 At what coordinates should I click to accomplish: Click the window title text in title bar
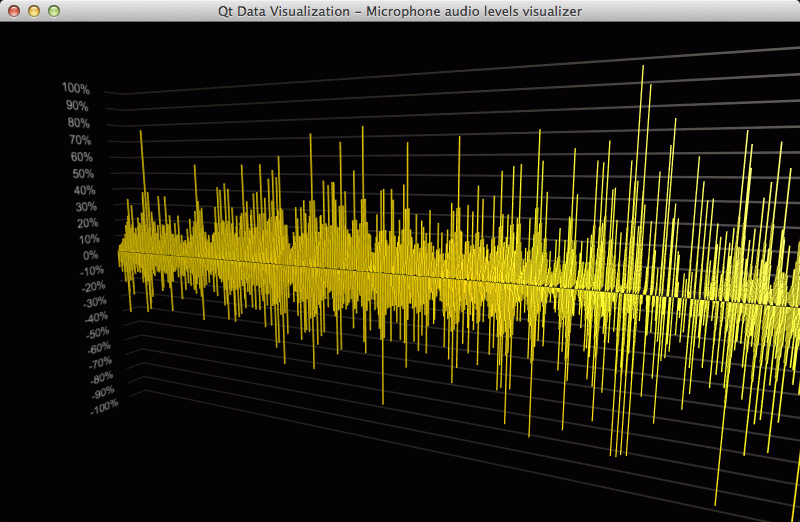tap(400, 11)
